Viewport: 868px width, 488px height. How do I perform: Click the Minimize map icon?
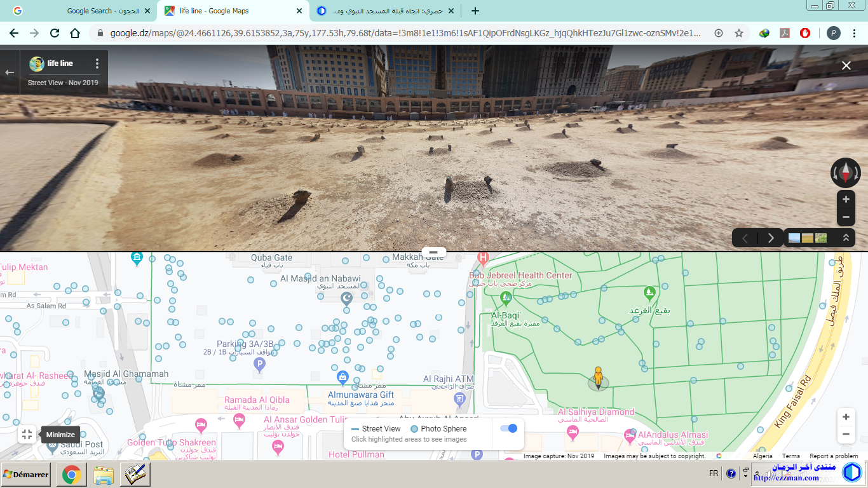(27, 435)
